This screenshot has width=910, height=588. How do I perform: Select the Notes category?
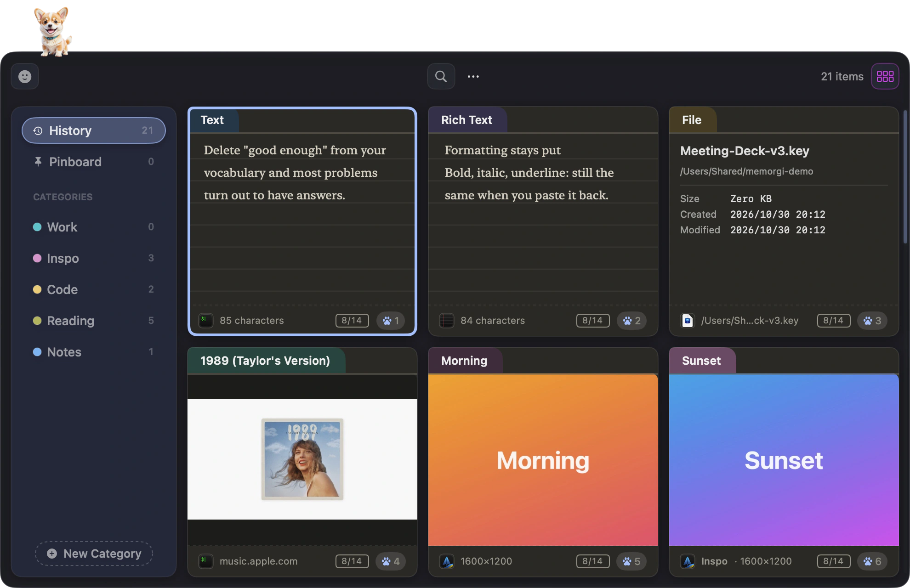[94, 352]
